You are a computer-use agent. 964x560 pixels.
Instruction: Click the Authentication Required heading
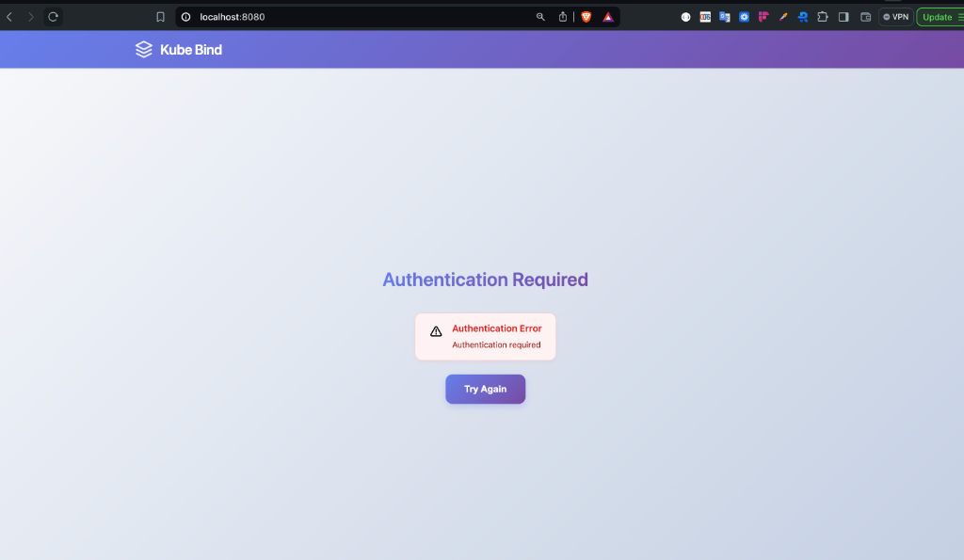(x=485, y=280)
